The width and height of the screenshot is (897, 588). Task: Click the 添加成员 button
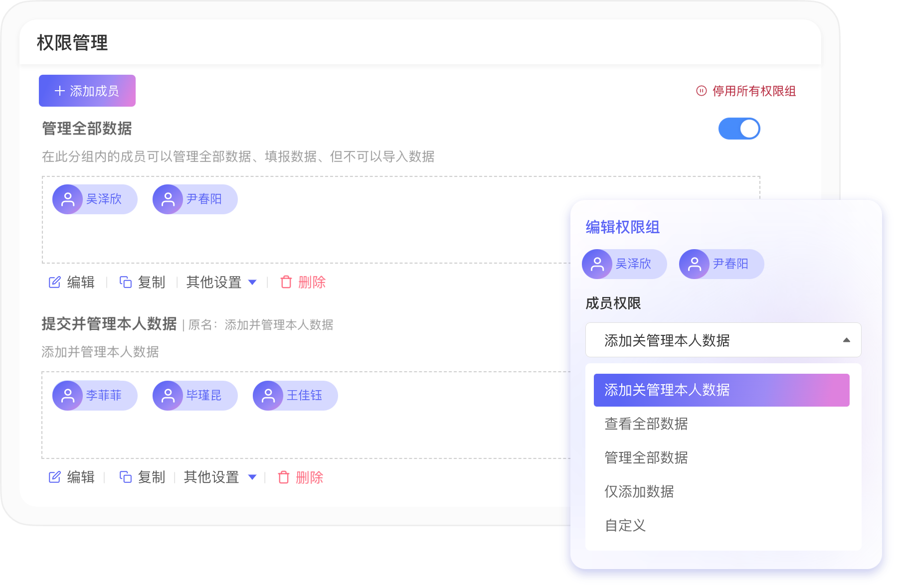pyautogui.click(x=87, y=91)
